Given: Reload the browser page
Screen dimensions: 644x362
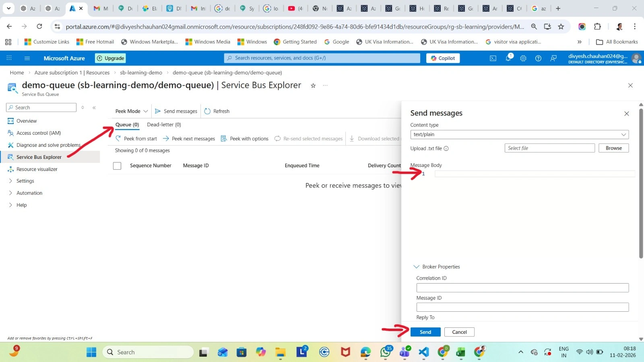Looking at the screenshot, I should (39, 27).
